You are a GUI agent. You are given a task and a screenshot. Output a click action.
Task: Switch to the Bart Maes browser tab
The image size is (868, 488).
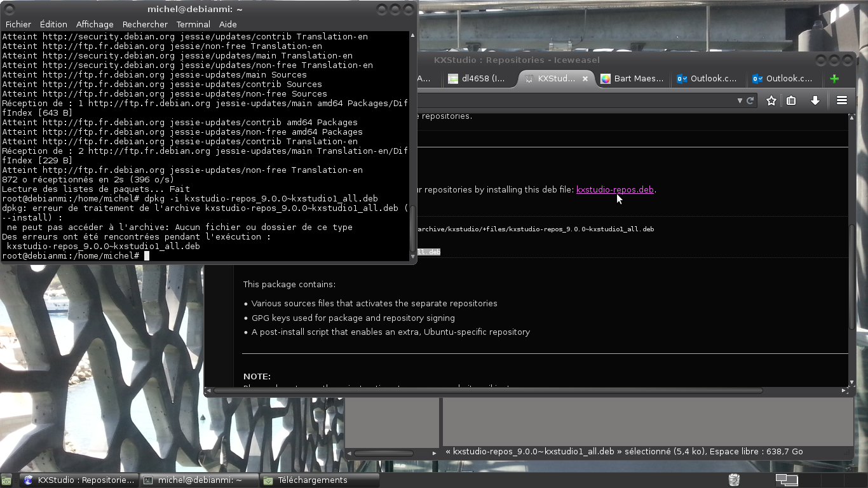click(x=632, y=79)
